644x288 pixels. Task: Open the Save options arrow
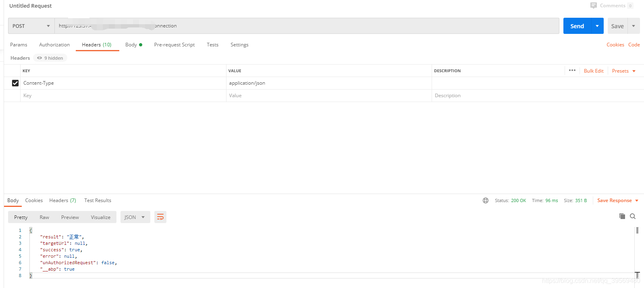pyautogui.click(x=634, y=26)
